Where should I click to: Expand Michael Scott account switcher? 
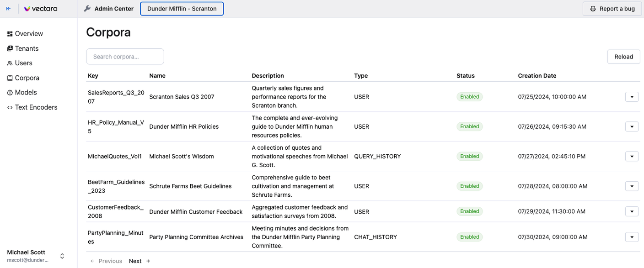(x=62, y=256)
